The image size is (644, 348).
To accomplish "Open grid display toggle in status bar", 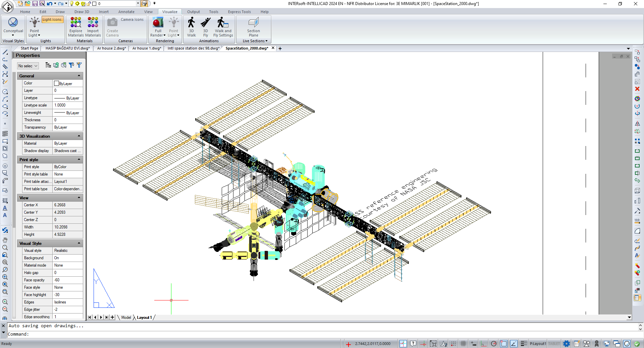I will pyautogui.click(x=463, y=344).
